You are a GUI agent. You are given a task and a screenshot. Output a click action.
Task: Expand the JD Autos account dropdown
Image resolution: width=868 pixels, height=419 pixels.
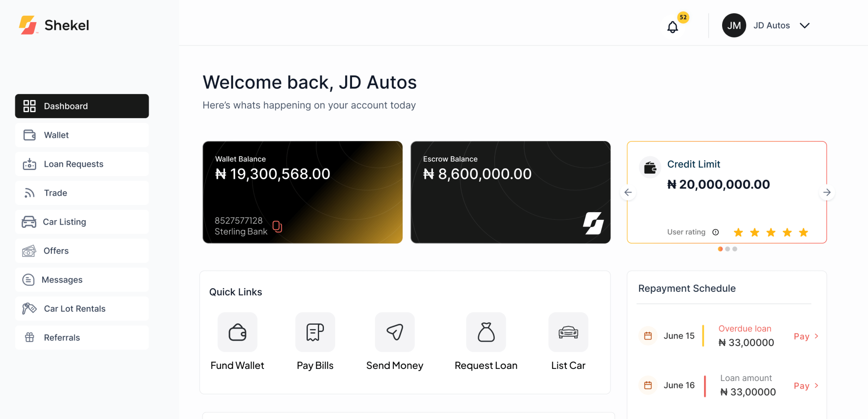point(804,26)
